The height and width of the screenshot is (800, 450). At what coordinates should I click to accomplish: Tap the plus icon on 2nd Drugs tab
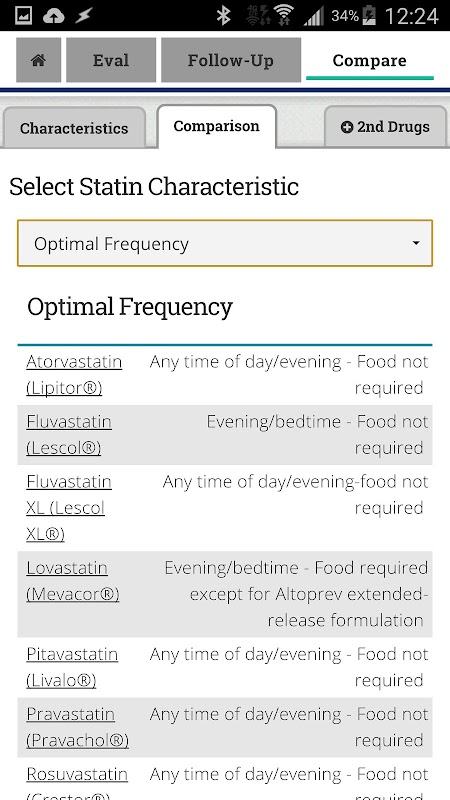coord(347,127)
